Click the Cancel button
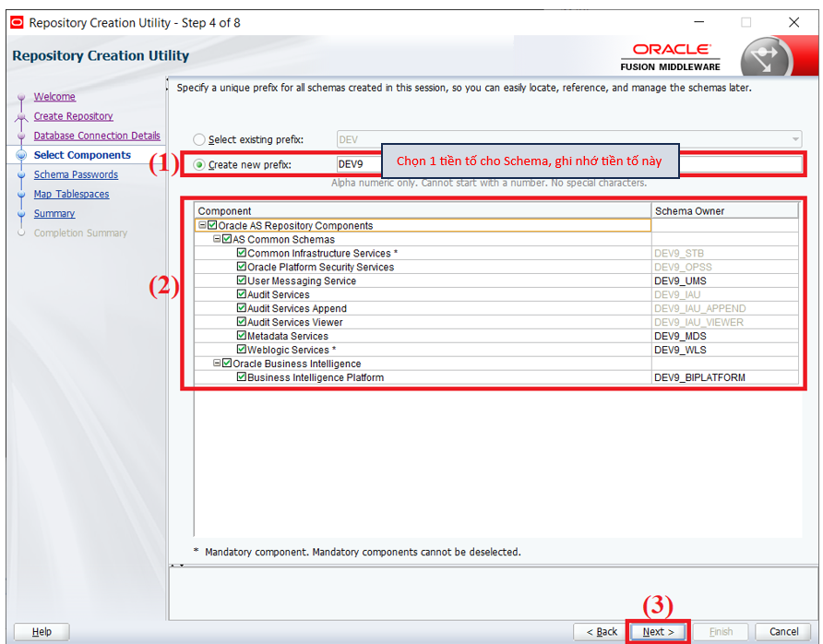Image resolution: width=823 pixels, height=644 pixels. [x=783, y=631]
